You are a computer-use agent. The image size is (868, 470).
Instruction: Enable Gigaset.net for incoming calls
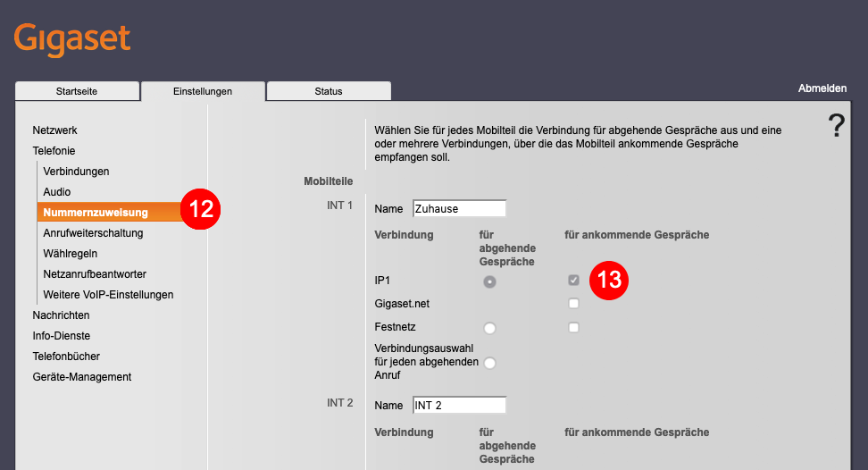[x=573, y=304]
